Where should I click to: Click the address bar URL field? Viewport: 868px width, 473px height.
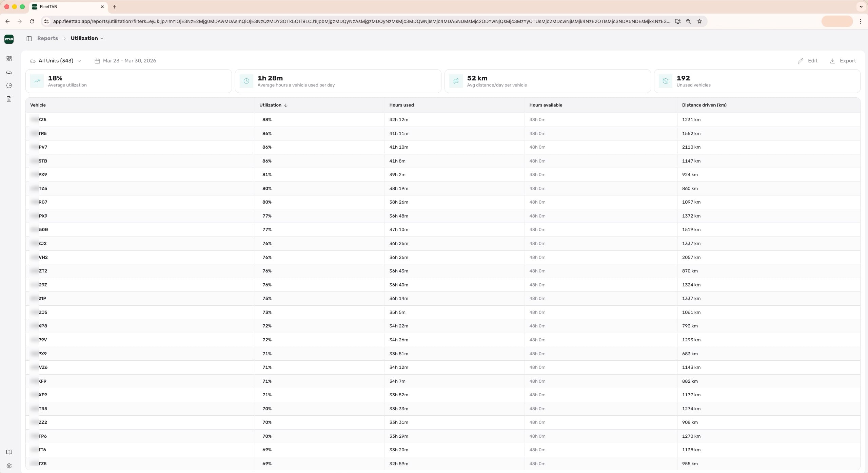359,21
